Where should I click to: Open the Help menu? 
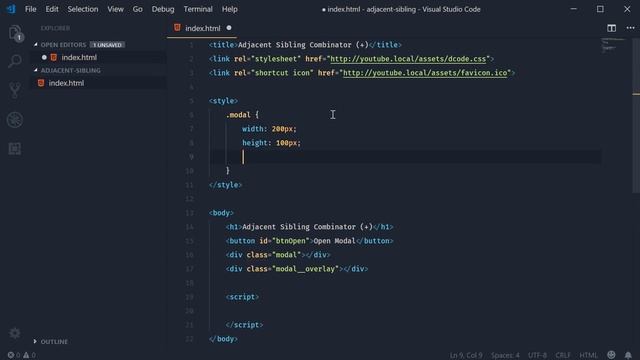click(229, 9)
